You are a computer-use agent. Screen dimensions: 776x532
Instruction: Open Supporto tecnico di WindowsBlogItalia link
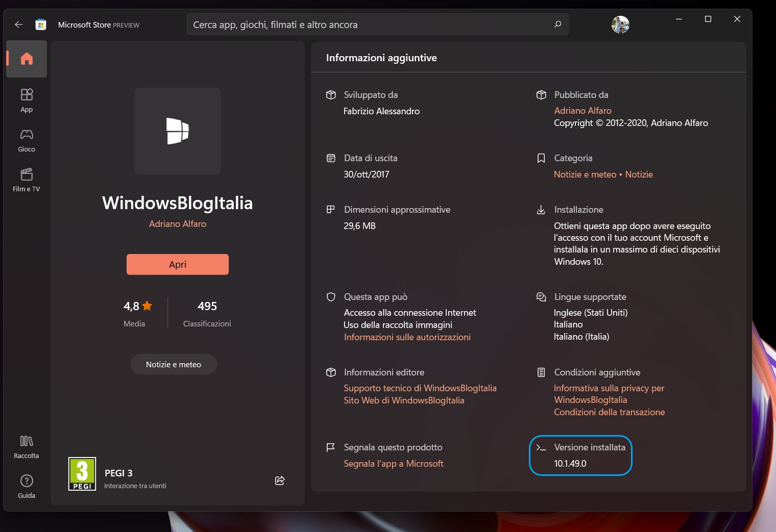420,388
